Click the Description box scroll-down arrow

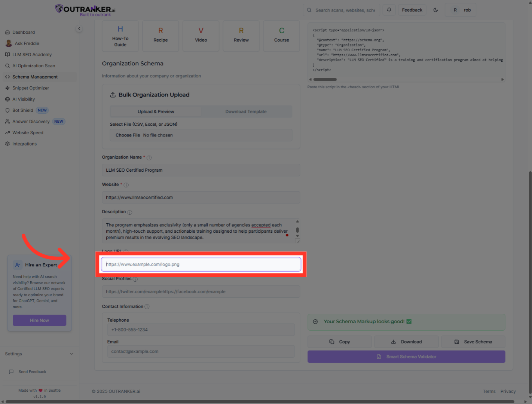[x=297, y=236]
